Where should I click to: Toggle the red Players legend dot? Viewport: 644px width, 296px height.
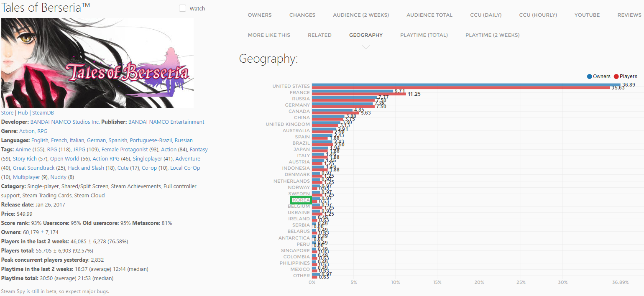[x=616, y=77]
